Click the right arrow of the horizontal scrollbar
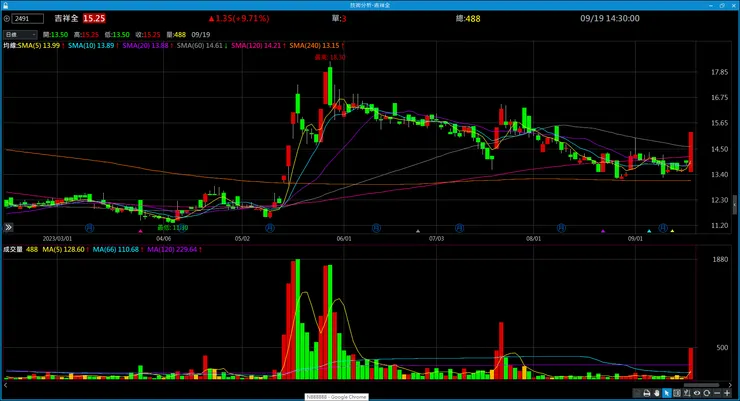740x401 pixels. pos(730,385)
